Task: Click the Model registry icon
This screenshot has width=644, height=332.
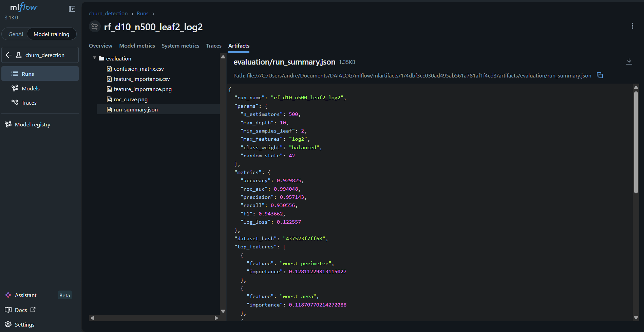Action: [x=8, y=124]
